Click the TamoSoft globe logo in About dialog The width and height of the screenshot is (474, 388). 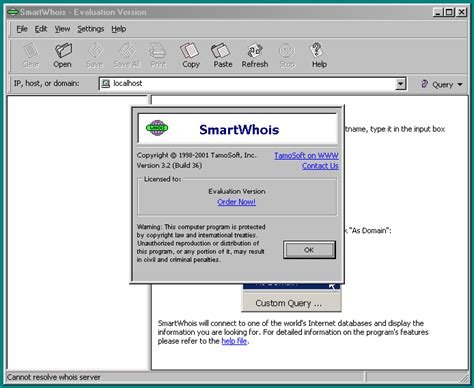pos(157,128)
